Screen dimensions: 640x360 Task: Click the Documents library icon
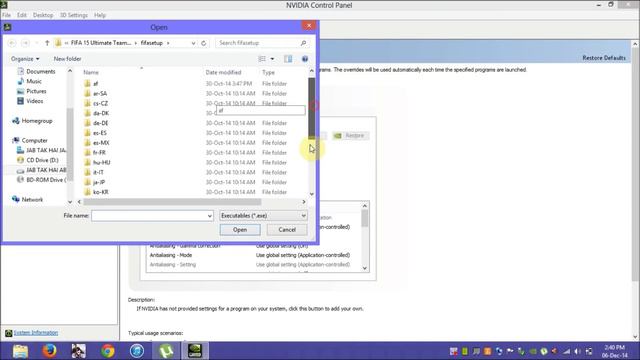click(x=20, y=71)
